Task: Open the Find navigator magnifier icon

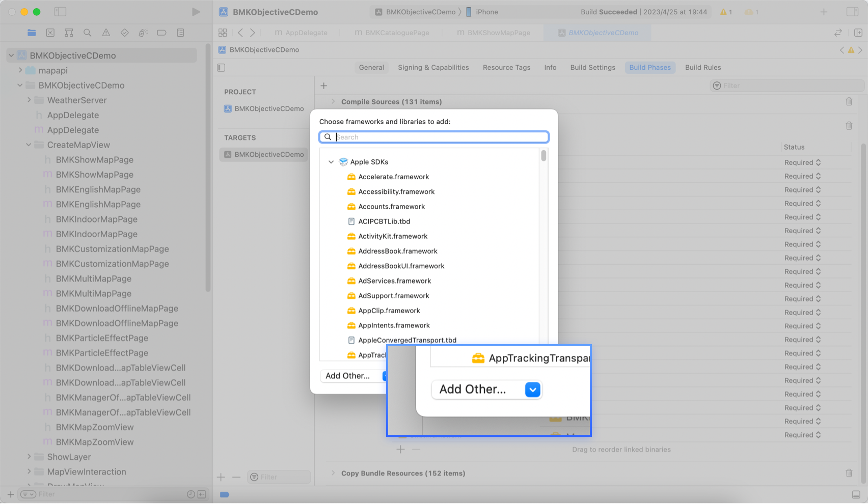Action: pyautogui.click(x=87, y=33)
